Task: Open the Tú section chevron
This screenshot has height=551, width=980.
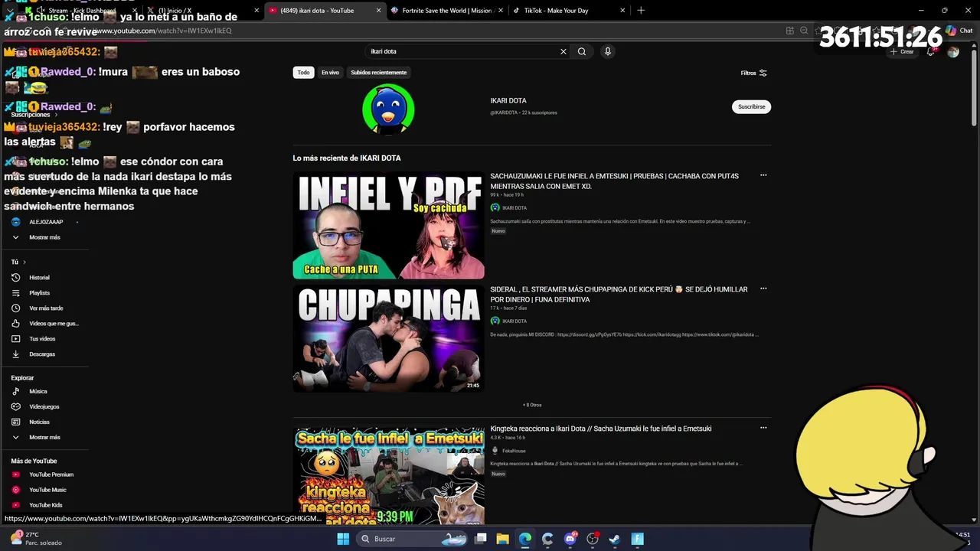Action: pyautogui.click(x=24, y=262)
